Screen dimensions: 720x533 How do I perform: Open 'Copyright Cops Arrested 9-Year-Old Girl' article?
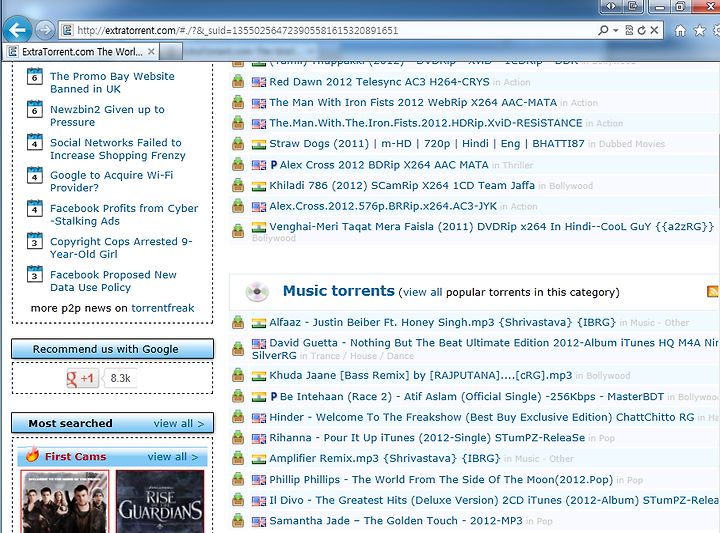(121, 247)
